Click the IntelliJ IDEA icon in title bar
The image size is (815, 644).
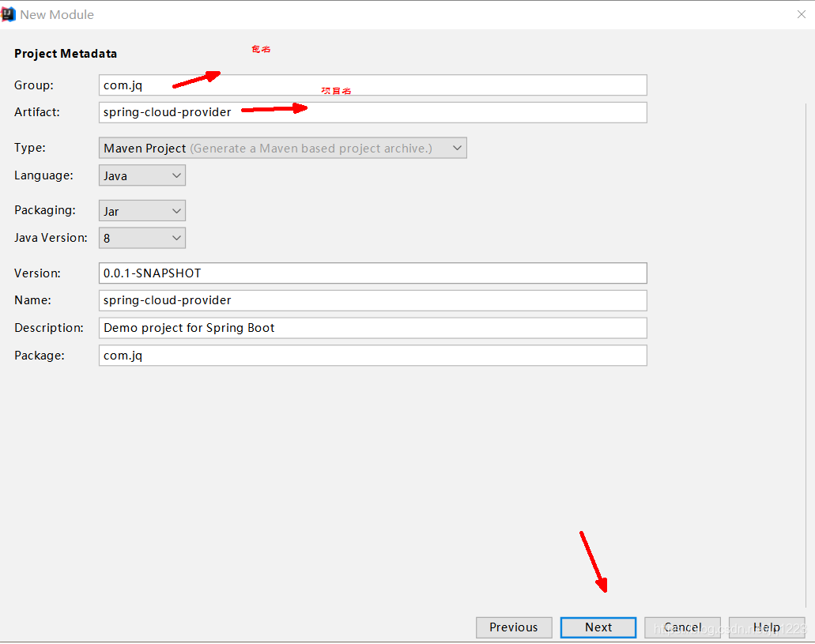pyautogui.click(x=8, y=14)
